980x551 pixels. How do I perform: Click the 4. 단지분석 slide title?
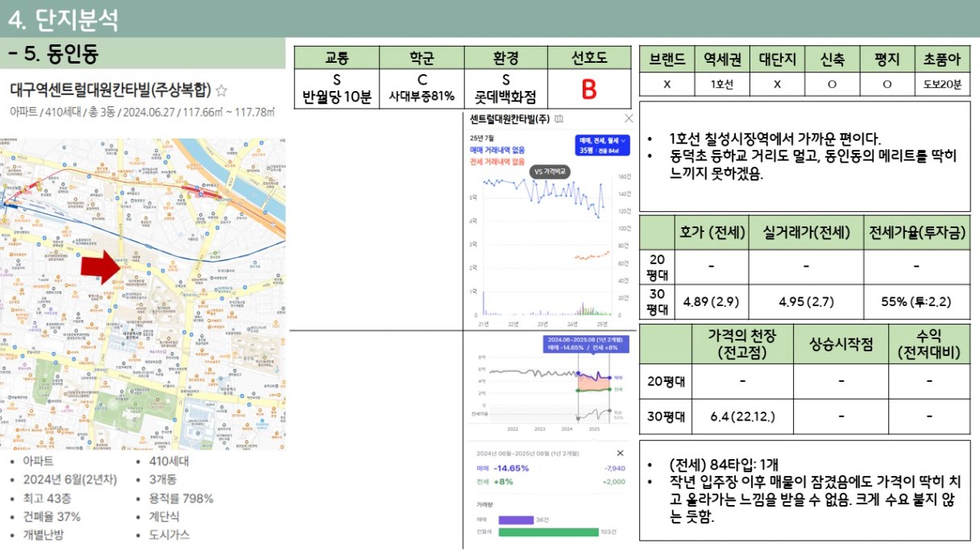point(63,19)
